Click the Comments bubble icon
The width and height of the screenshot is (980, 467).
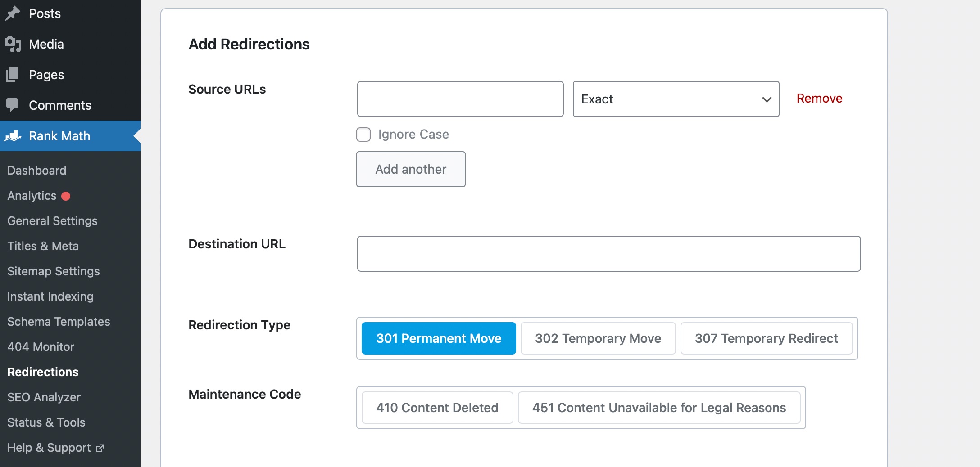(x=13, y=105)
